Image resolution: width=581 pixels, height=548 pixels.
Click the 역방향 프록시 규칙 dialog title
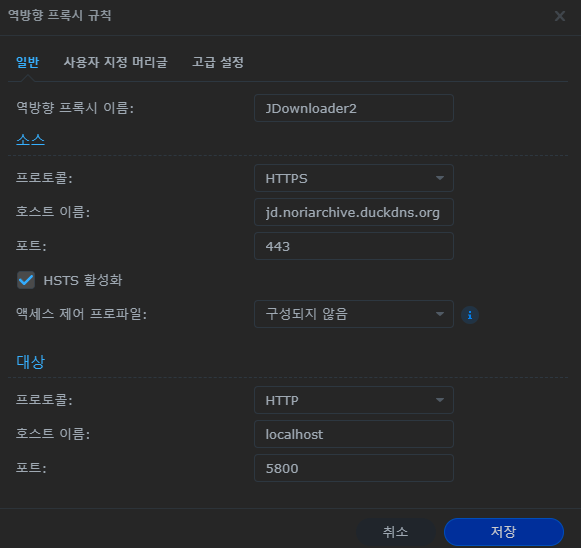pos(59,16)
